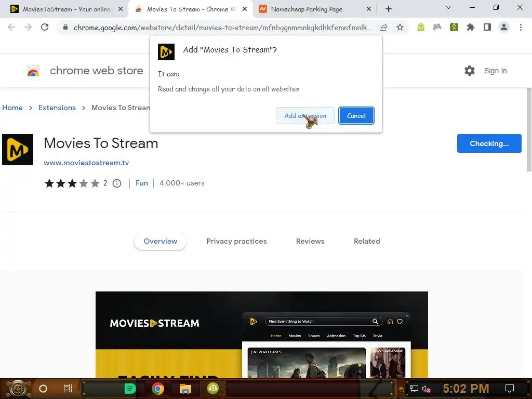This screenshot has width=532, height=399.
Task: Click the page vertical scrollbar
Action: 529,129
